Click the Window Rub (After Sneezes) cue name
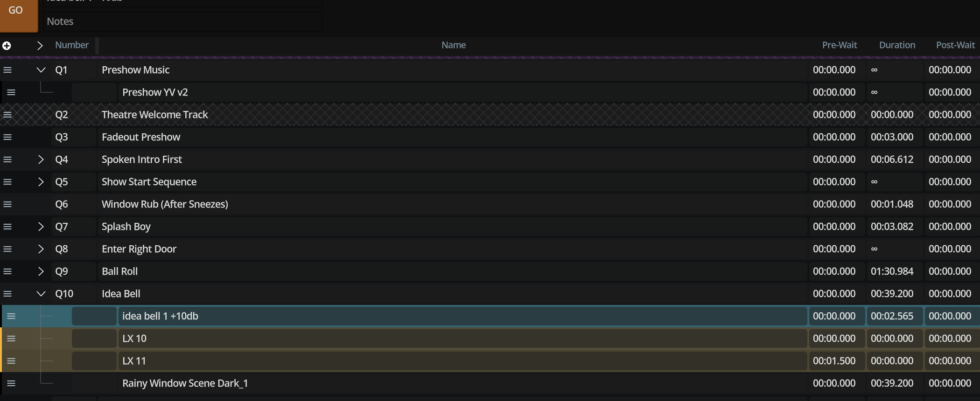This screenshot has height=401, width=980. pos(165,204)
